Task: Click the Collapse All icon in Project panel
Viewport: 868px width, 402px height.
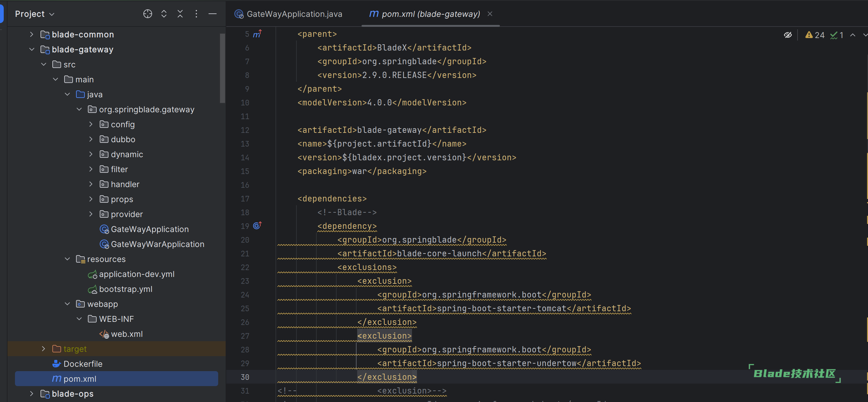Action: [x=180, y=14]
